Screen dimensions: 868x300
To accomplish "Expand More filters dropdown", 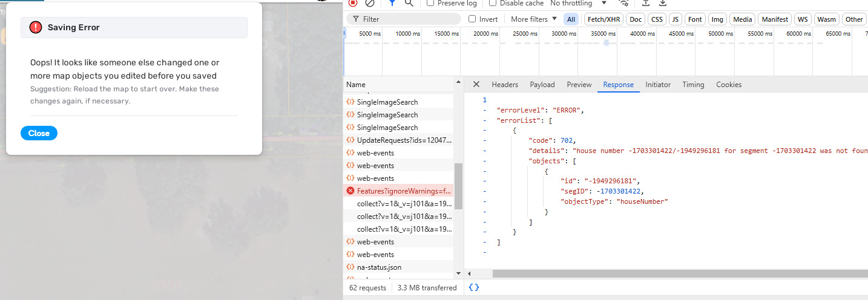I will click(x=533, y=19).
